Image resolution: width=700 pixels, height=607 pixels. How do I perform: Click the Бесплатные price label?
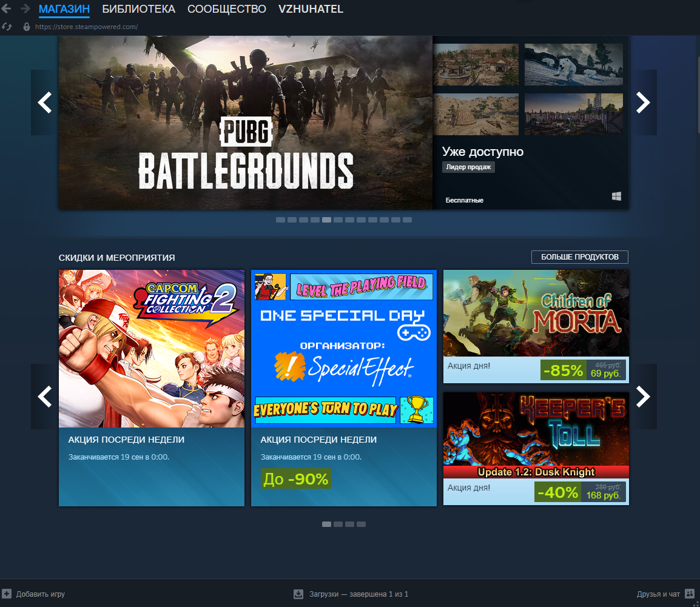464,200
